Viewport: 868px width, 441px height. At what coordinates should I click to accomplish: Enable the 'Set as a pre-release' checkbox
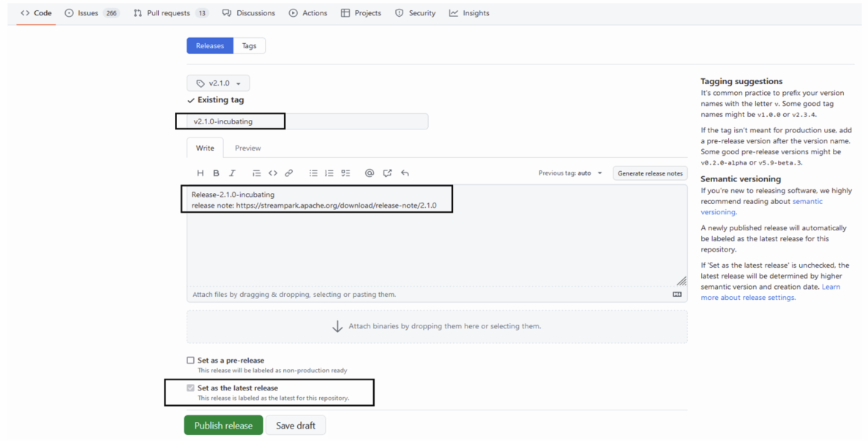coord(191,361)
